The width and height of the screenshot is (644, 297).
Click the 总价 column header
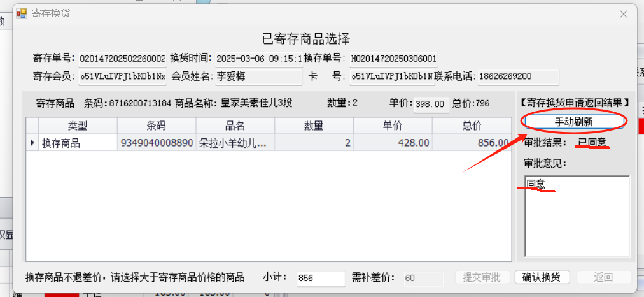[x=472, y=126]
